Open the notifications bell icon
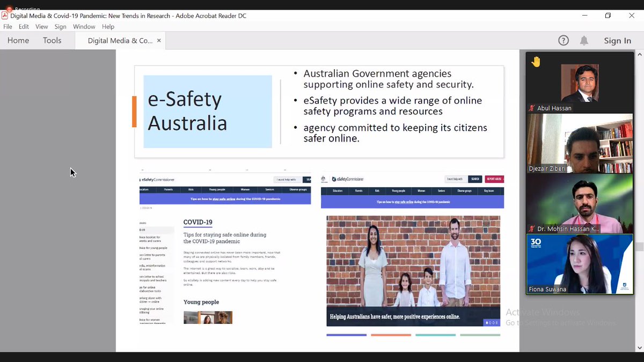 pyautogui.click(x=584, y=40)
